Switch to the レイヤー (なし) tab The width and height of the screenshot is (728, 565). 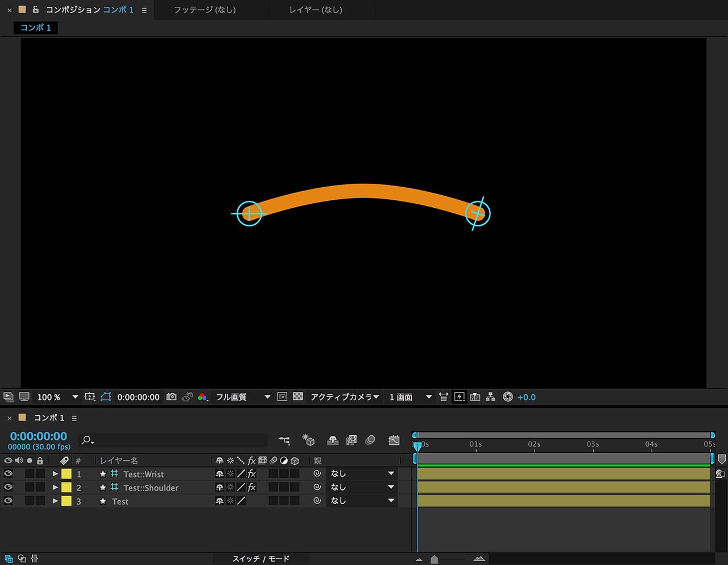[x=316, y=10]
